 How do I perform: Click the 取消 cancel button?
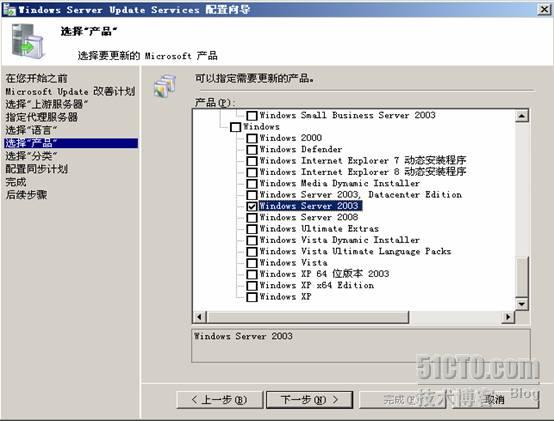(x=495, y=400)
